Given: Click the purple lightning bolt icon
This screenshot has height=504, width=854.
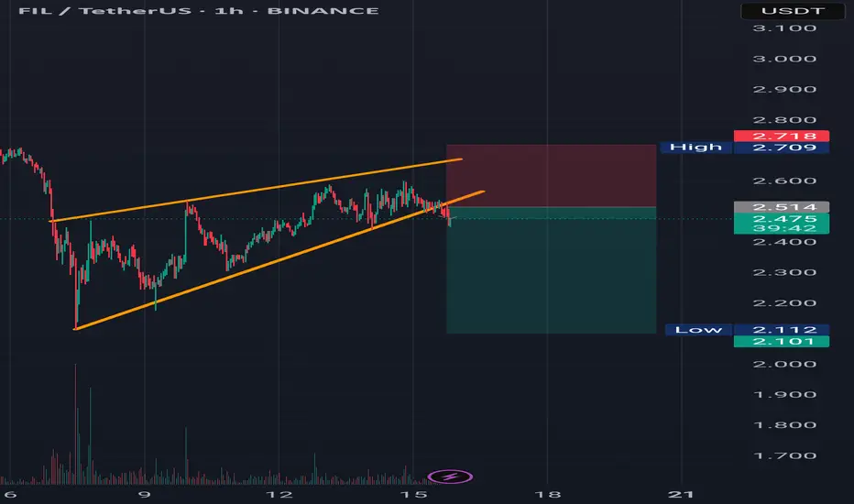Looking at the screenshot, I should 450,477.
